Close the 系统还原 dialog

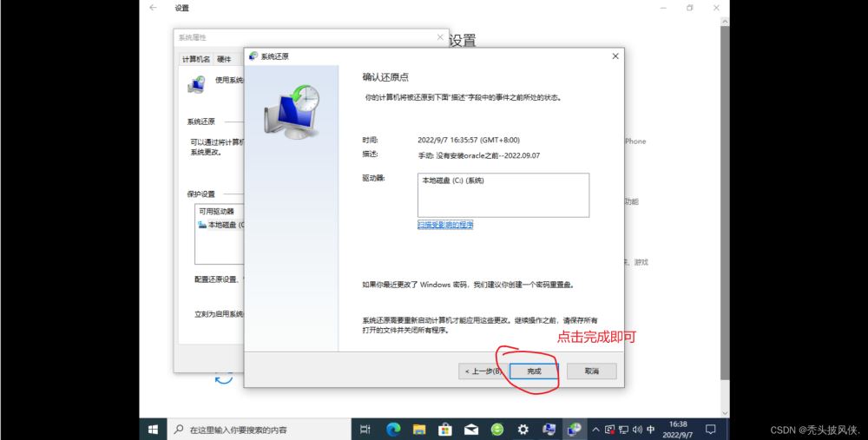(x=615, y=56)
